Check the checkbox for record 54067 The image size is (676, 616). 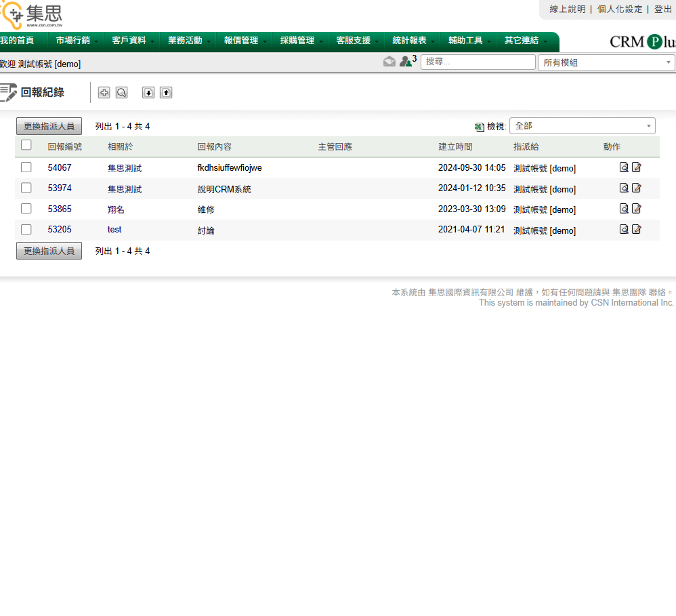pos(26,167)
